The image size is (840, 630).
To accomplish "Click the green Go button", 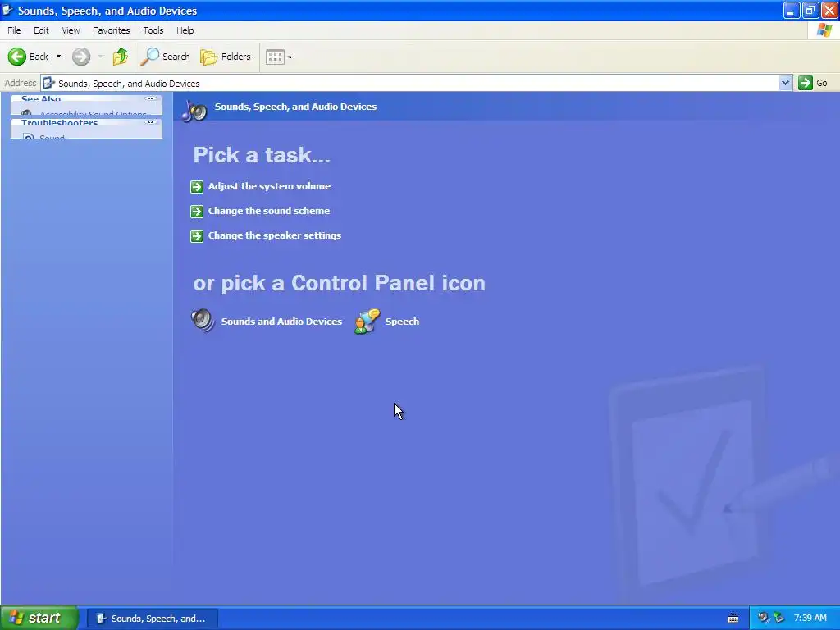I will pyautogui.click(x=813, y=83).
